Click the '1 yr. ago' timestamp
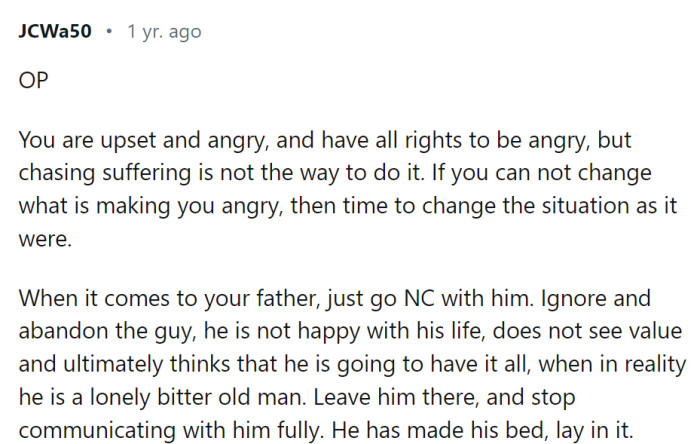Image resolution: width=700 pixels, height=444 pixels. coord(164,32)
